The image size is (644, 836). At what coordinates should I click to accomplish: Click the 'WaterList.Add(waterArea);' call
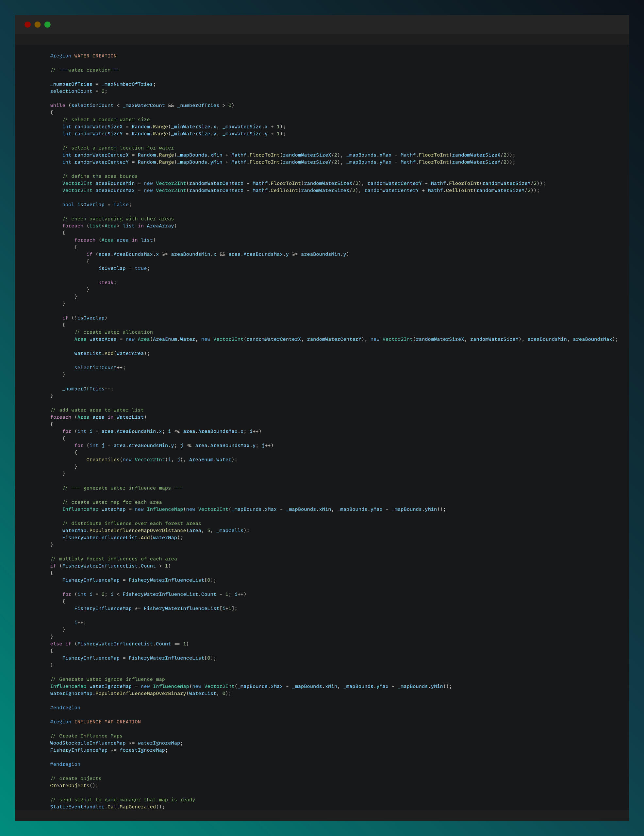click(x=112, y=353)
